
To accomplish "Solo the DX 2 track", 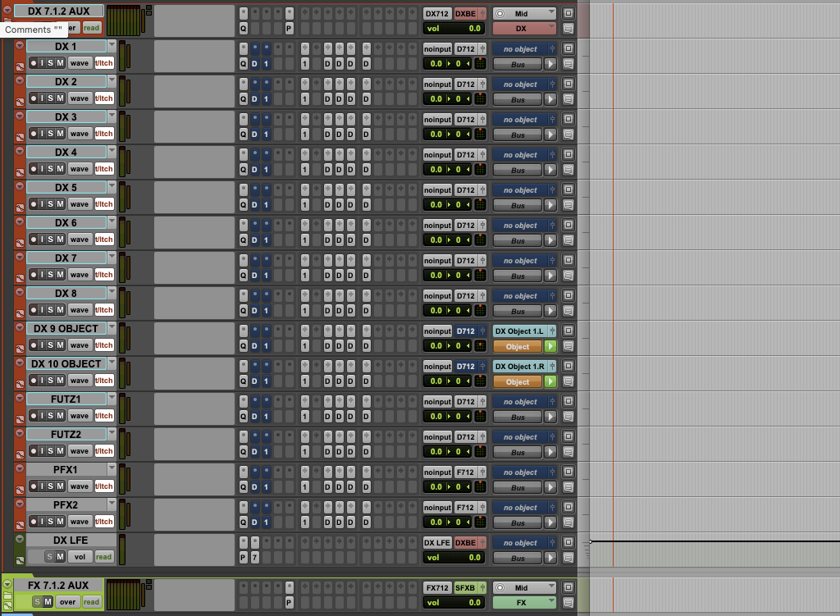I will pyautogui.click(x=50, y=98).
